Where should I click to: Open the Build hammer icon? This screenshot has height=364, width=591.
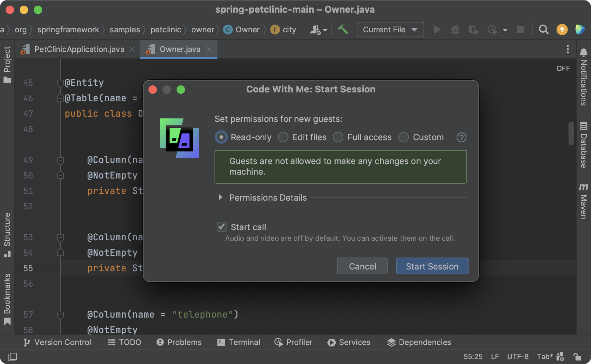click(343, 30)
